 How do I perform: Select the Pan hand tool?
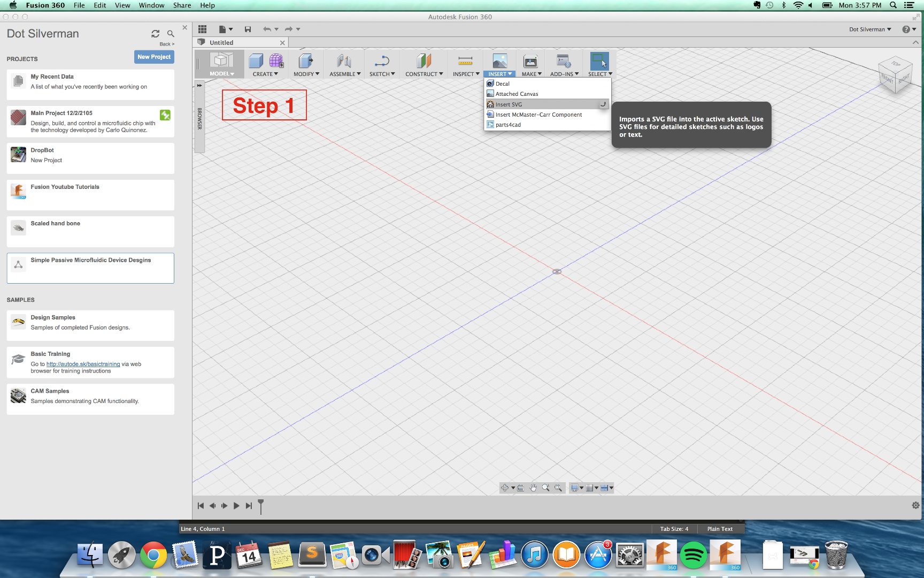click(533, 488)
